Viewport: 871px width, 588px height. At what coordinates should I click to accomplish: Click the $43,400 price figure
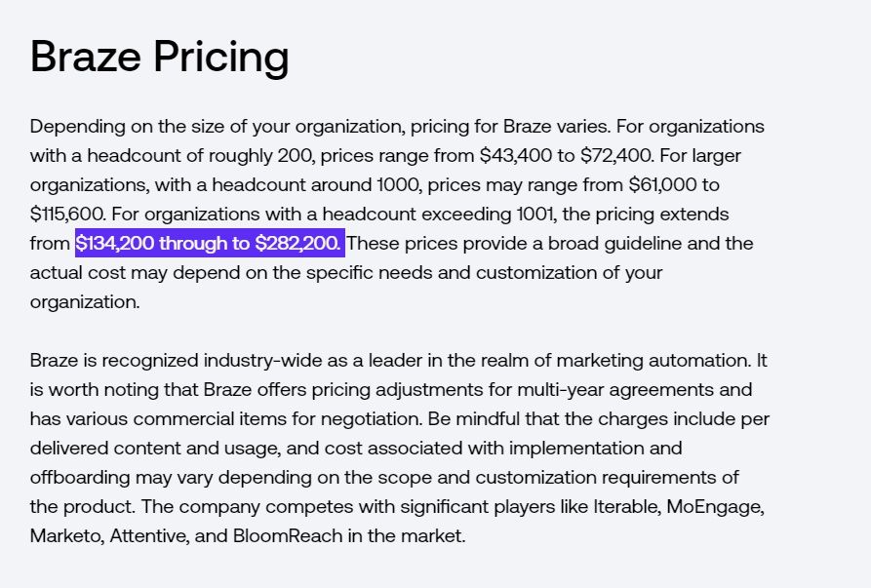[511, 155]
